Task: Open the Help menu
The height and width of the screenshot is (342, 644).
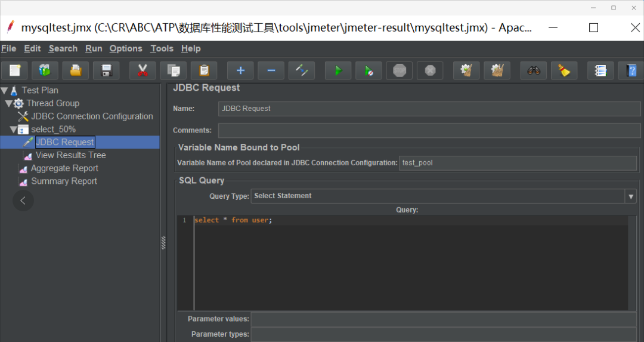Action: (191, 48)
